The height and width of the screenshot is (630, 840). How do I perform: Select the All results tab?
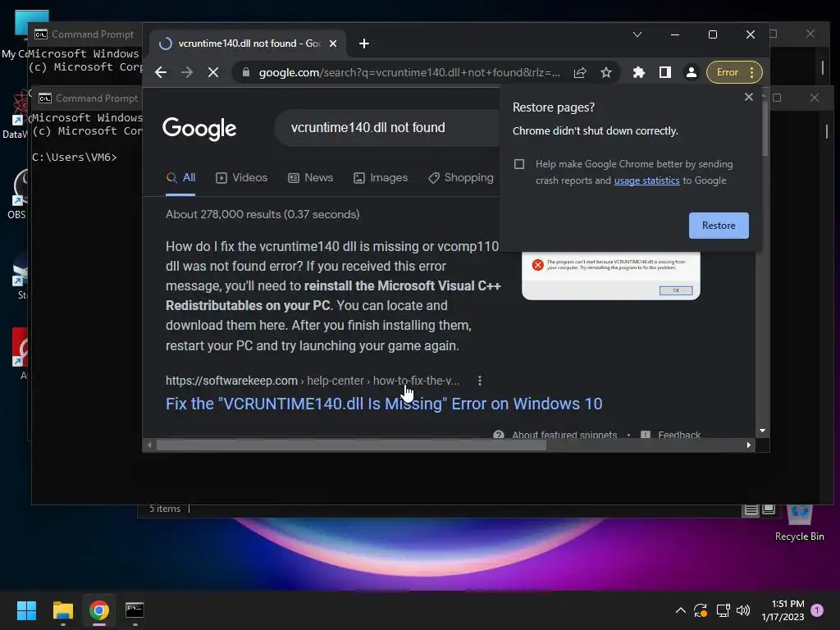click(180, 178)
